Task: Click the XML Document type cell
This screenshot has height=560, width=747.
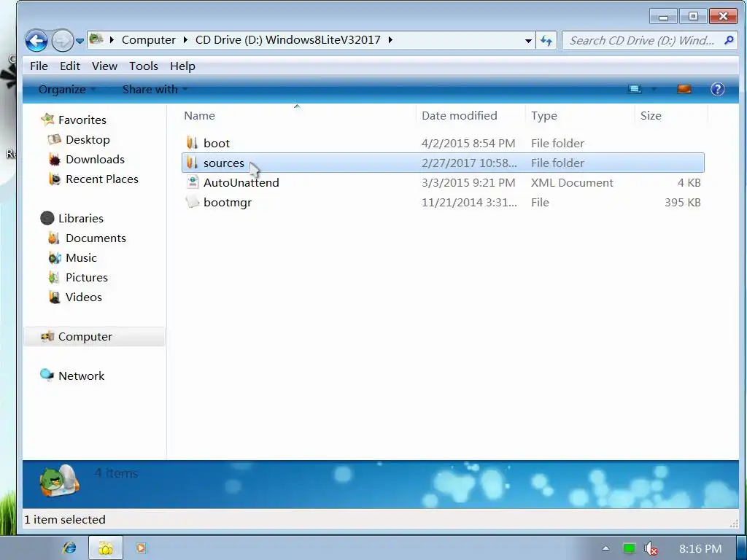Action: tap(572, 183)
